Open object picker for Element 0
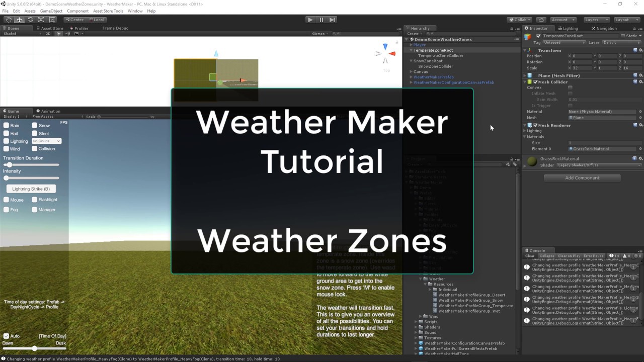644x362 pixels. pyautogui.click(x=640, y=149)
